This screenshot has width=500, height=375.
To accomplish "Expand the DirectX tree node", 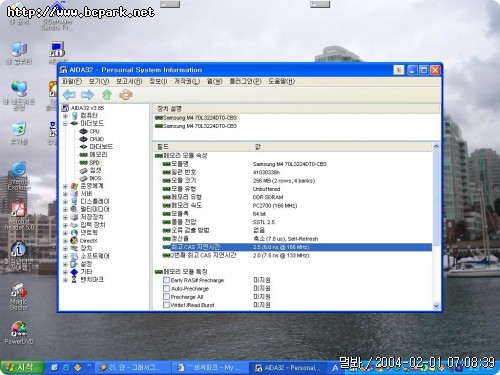I will (65, 240).
